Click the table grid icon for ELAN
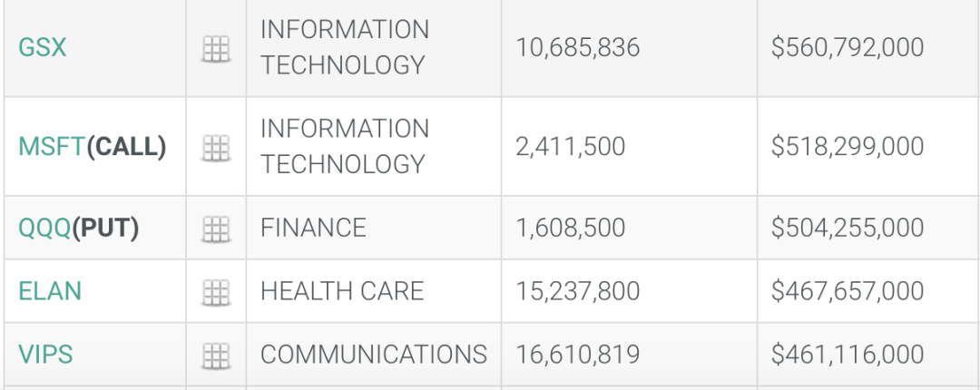Image resolution: width=980 pixels, height=390 pixels. click(x=216, y=292)
